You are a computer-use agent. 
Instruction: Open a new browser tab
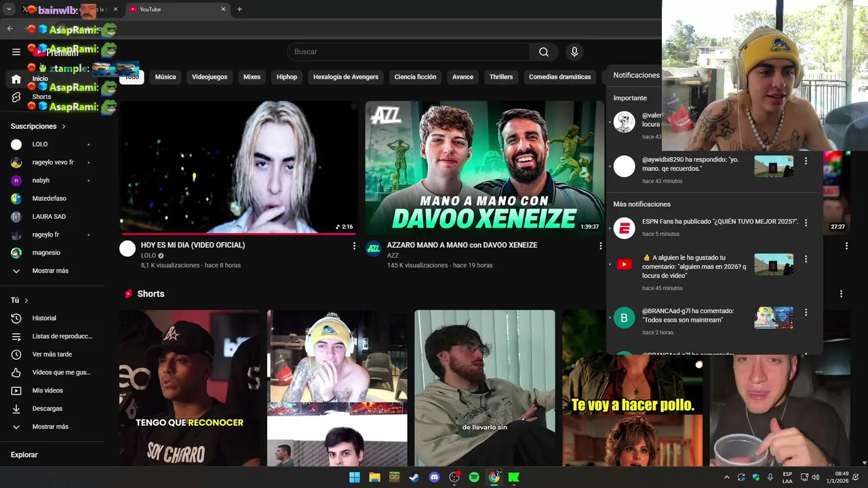pos(239,9)
